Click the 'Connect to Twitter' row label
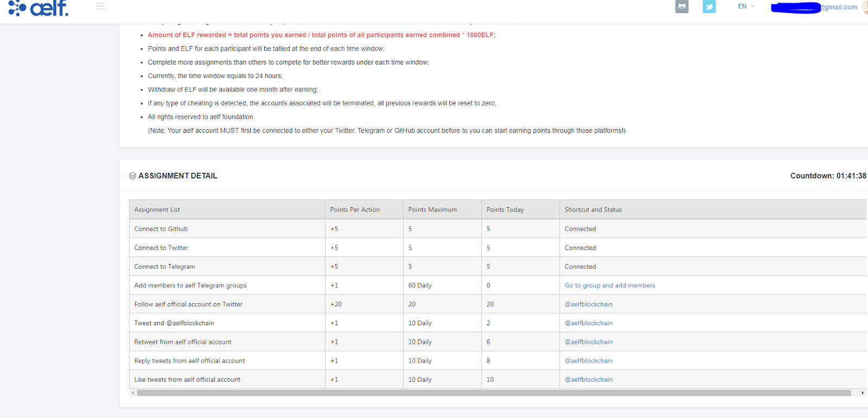 [x=161, y=248]
